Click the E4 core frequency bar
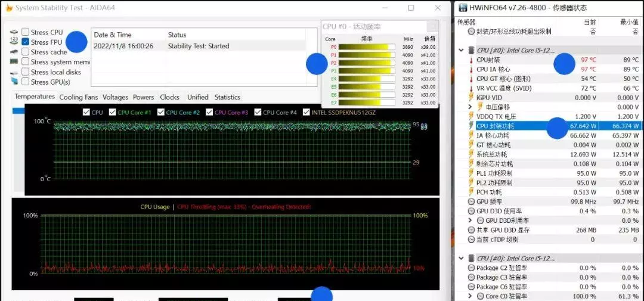The height and width of the screenshot is (301, 644). tap(366, 79)
